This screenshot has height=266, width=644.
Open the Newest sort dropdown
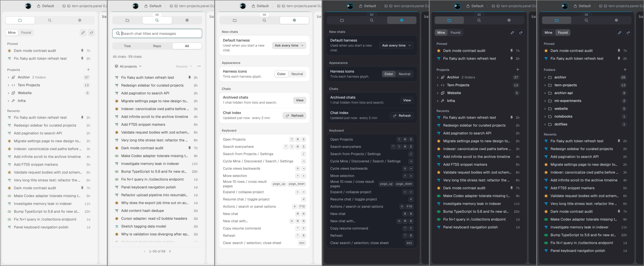point(184,66)
